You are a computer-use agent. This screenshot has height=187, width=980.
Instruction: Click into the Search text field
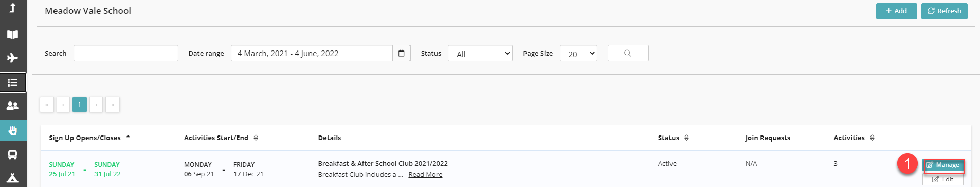point(126,53)
